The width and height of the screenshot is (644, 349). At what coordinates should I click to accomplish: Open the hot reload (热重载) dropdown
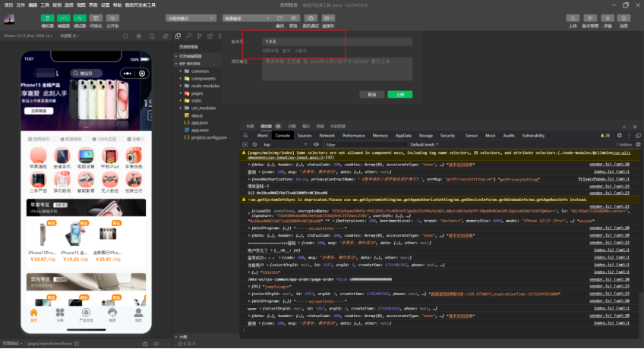70,36
